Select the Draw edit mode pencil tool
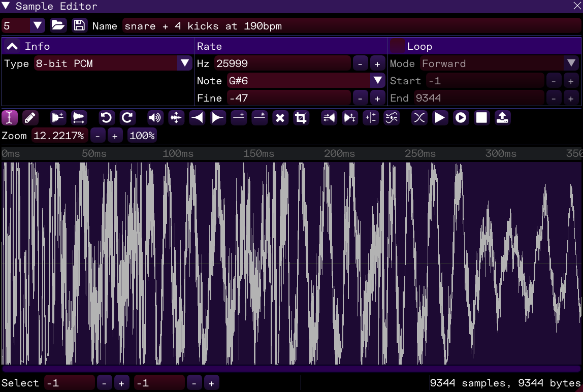 tap(30, 118)
